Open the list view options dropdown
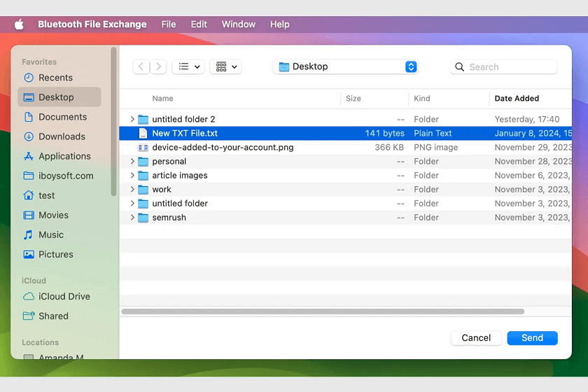 pos(188,66)
